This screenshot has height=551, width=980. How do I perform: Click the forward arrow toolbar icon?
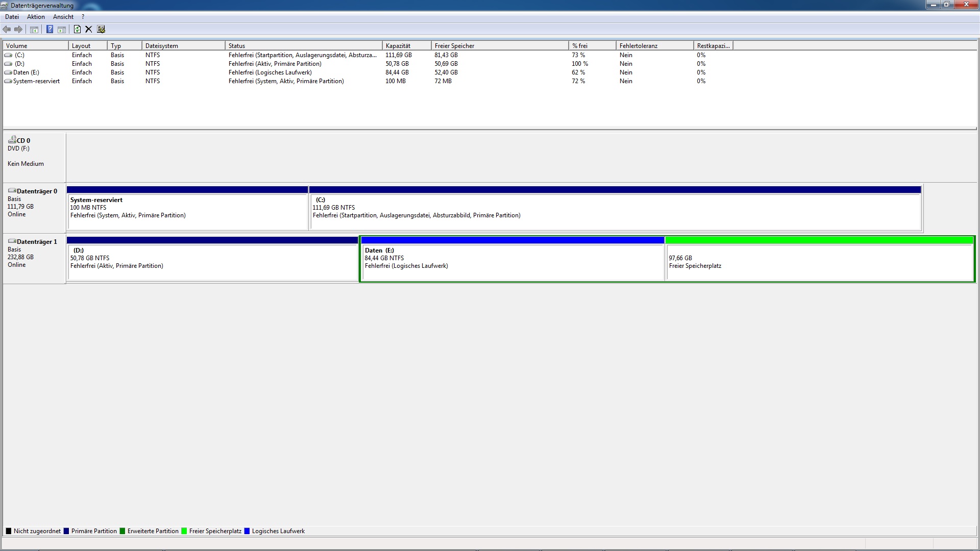[18, 30]
